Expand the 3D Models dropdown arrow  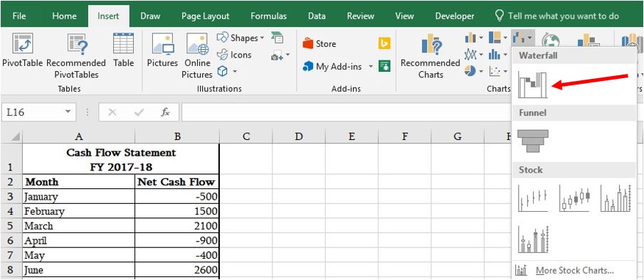coord(235,72)
